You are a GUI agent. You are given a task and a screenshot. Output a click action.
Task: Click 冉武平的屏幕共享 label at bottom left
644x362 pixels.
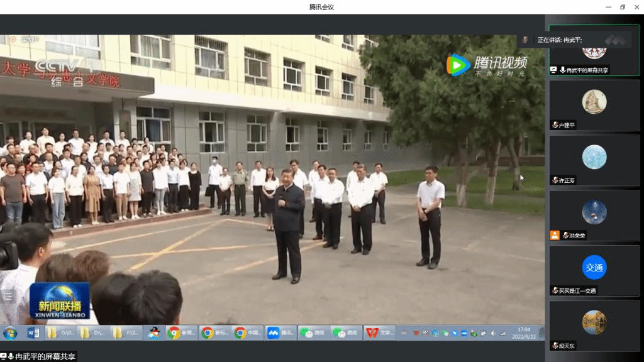pyautogui.click(x=39, y=356)
